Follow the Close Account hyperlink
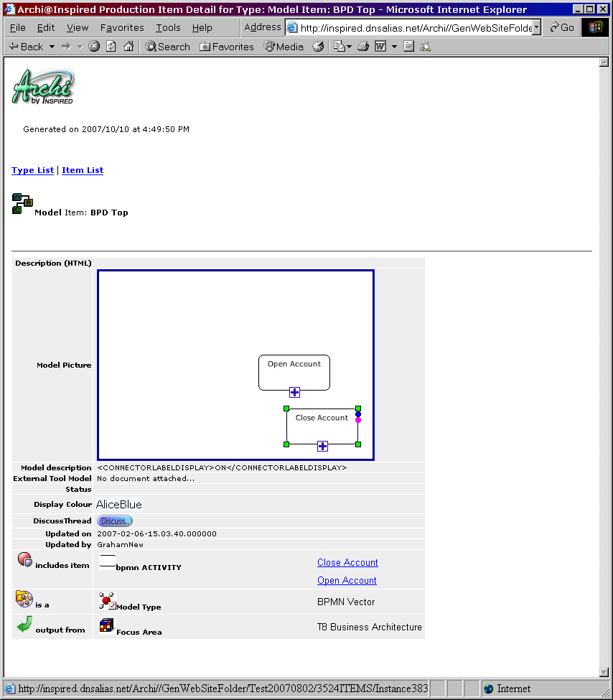The image size is (613, 700). click(347, 563)
